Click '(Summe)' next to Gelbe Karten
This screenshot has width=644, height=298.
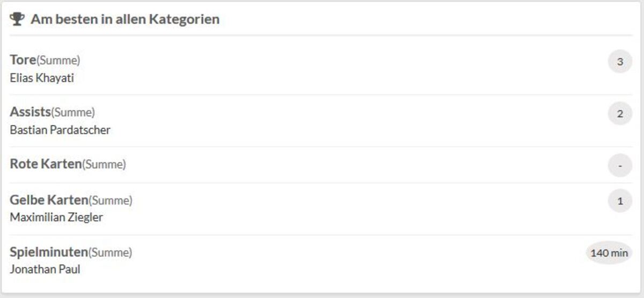coord(111,200)
